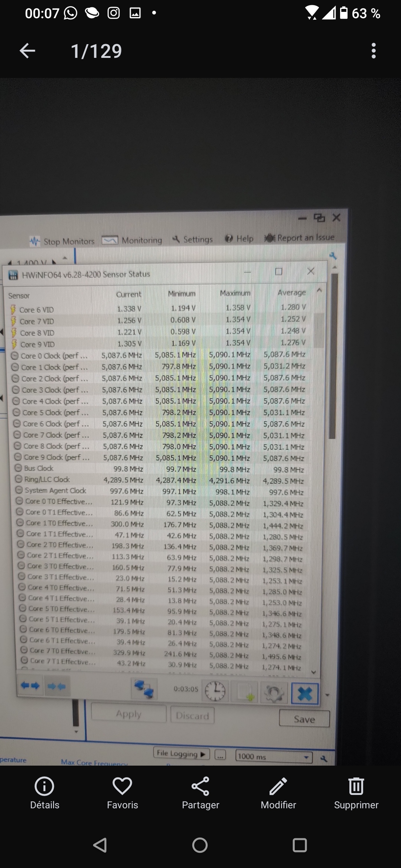Screen dimensions: 401x868
Task: Tap Android back navigation triangle
Action: coord(100,845)
